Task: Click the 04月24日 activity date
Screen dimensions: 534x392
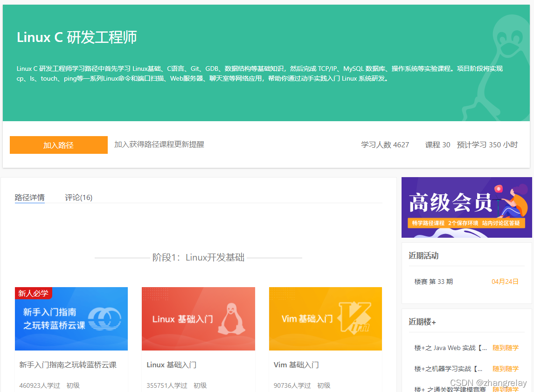Action: 505,282
